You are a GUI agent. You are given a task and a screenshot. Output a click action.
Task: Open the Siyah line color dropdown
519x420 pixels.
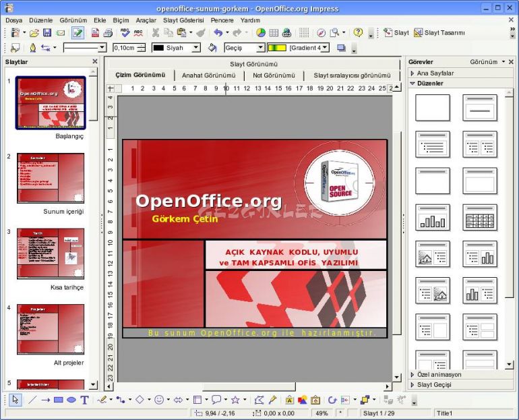pyautogui.click(x=196, y=48)
